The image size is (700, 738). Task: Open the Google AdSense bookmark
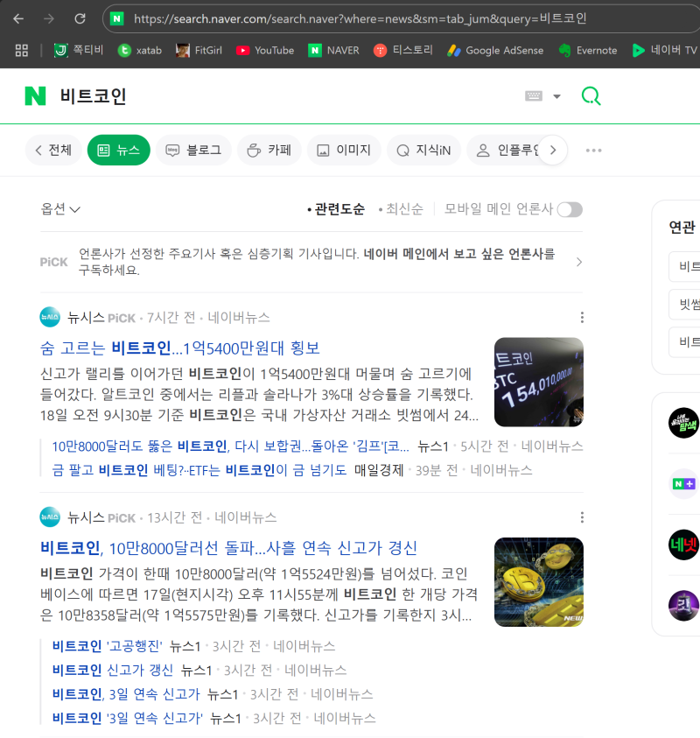click(495, 51)
